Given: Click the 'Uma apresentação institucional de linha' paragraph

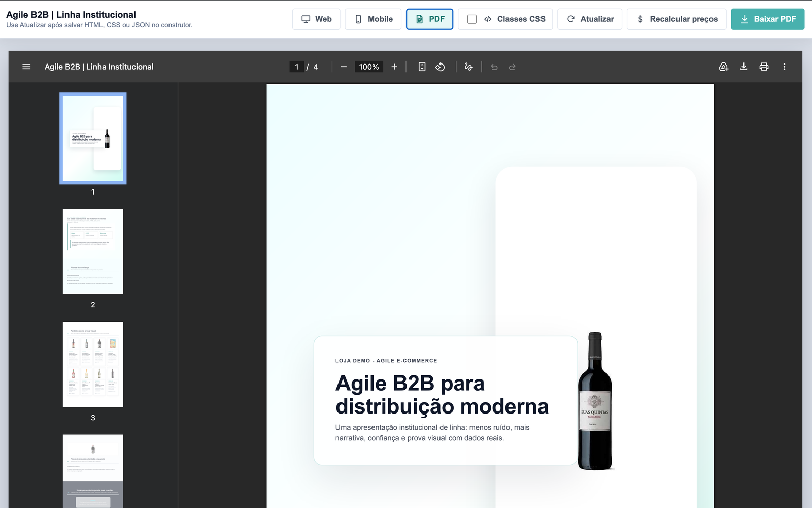Looking at the screenshot, I should click(432, 433).
